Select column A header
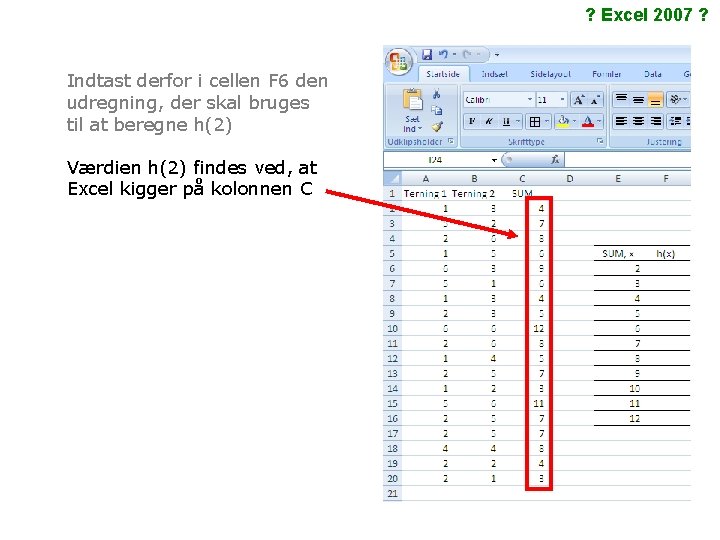This screenshot has height=540, width=720. [426, 178]
